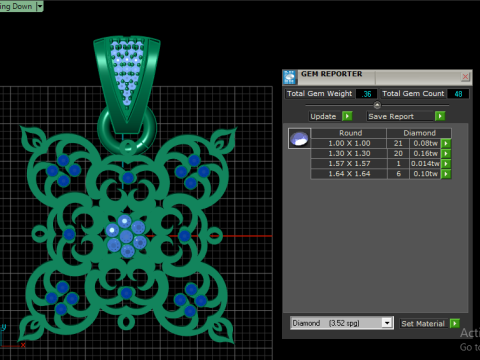
Task: Click the 0.16tw weight cell
Action: point(425,153)
